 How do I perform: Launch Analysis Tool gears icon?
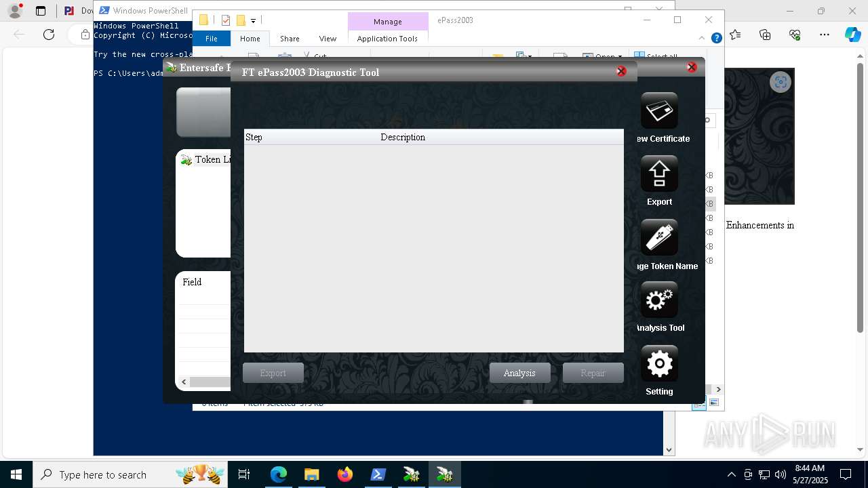pyautogui.click(x=659, y=300)
